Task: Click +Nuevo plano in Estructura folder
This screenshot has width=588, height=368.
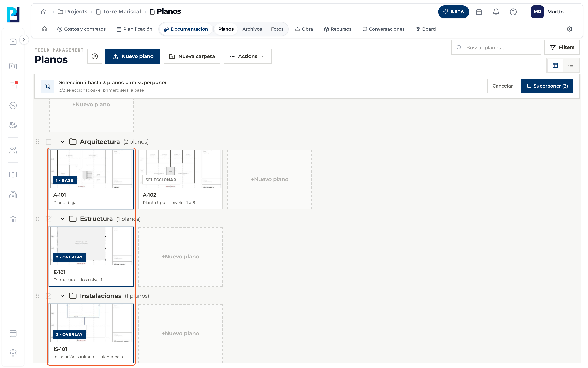Action: tap(180, 257)
